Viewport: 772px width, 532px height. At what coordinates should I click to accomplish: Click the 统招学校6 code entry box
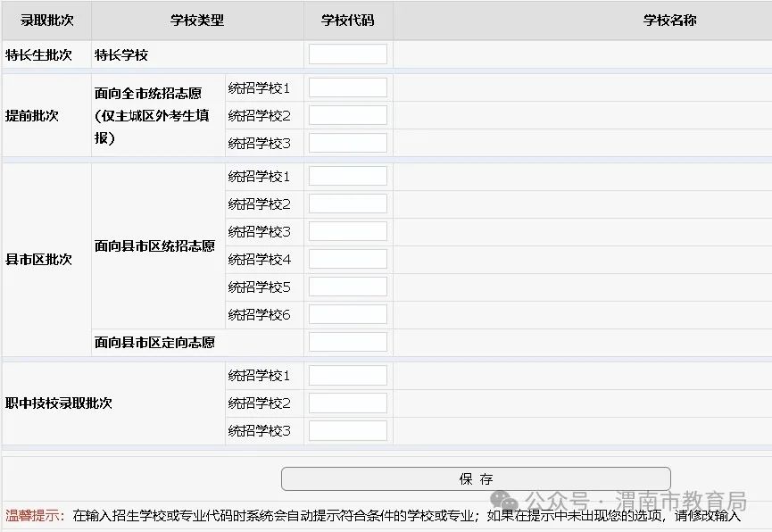347,313
